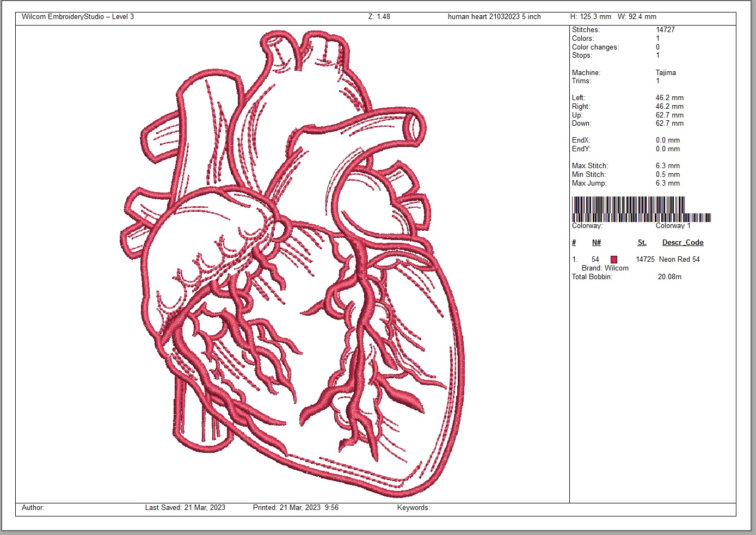Click the 'Left:' extent label

point(579,98)
